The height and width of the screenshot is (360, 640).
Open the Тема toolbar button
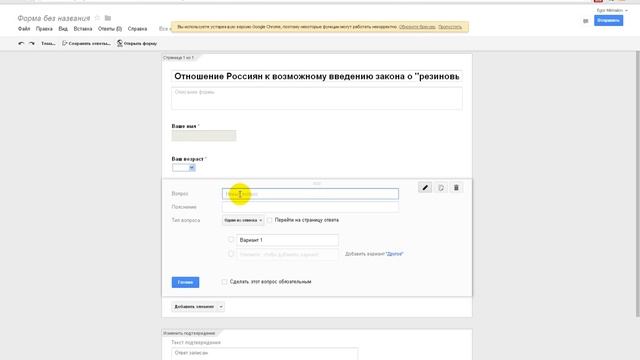[48, 43]
